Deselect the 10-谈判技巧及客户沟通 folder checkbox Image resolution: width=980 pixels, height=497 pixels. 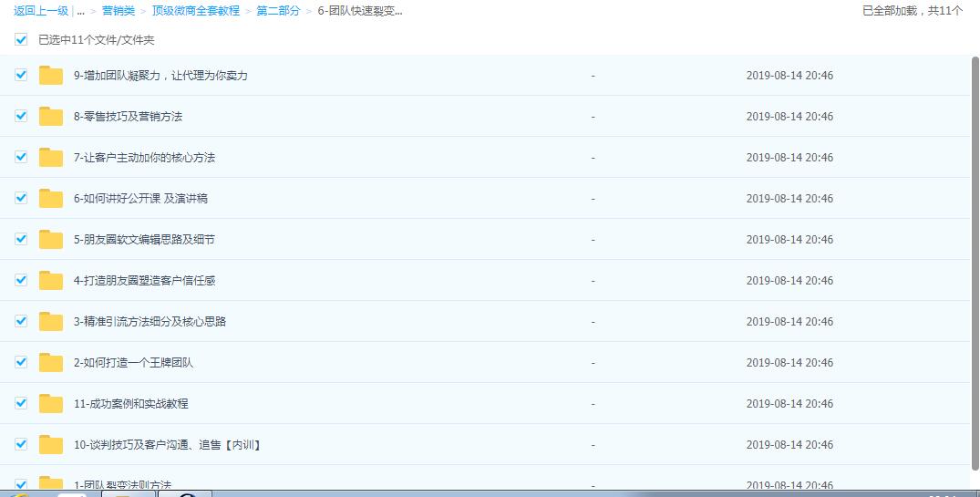click(x=21, y=444)
